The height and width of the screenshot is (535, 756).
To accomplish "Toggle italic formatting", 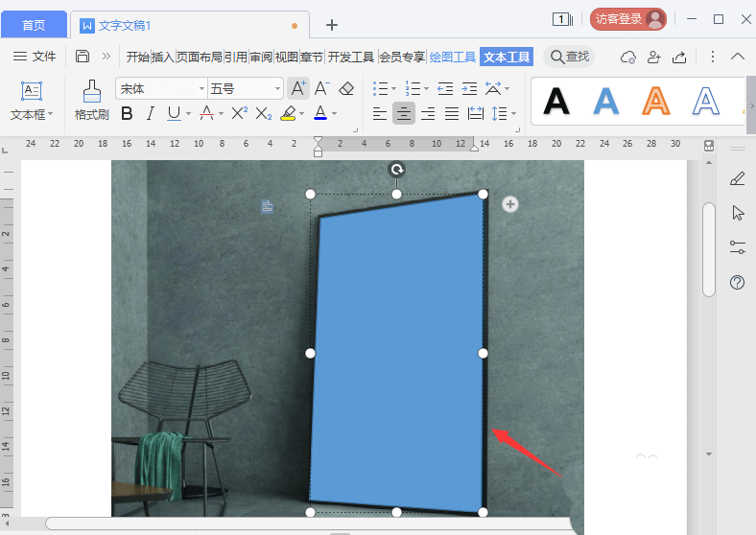I will click(x=150, y=114).
